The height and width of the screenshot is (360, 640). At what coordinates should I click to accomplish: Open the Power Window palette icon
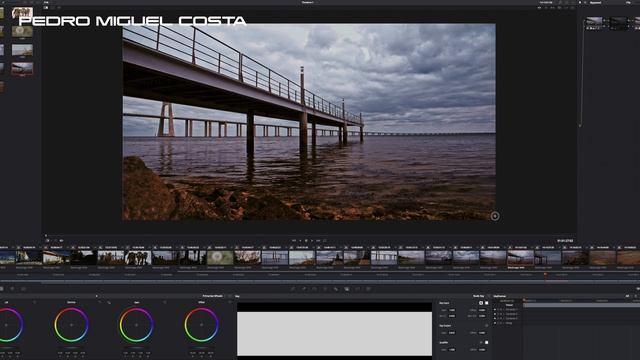click(314, 289)
